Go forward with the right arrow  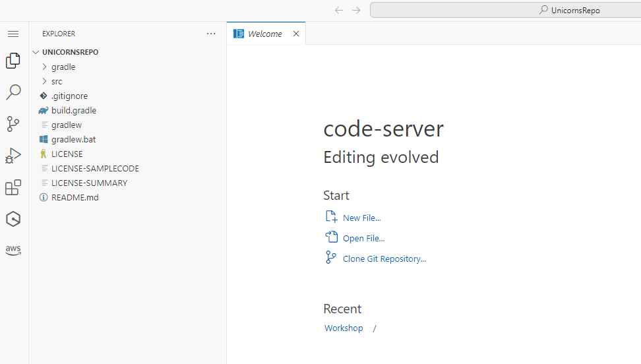pyautogui.click(x=357, y=11)
